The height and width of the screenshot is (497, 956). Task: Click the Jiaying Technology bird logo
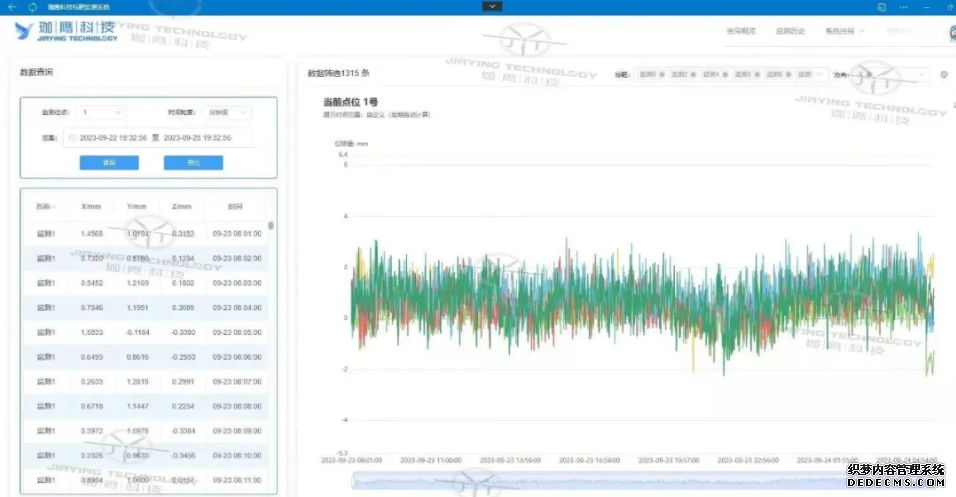(26, 31)
